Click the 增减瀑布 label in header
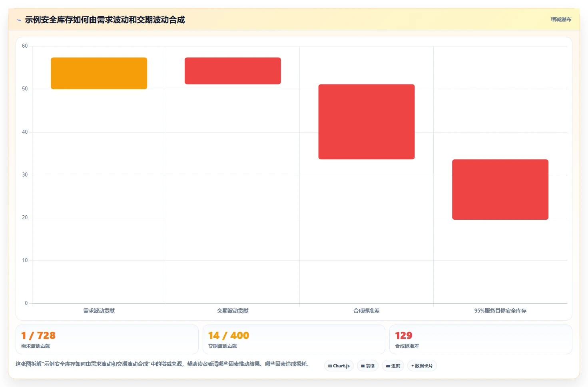The width and height of the screenshot is (588, 387). click(x=561, y=19)
